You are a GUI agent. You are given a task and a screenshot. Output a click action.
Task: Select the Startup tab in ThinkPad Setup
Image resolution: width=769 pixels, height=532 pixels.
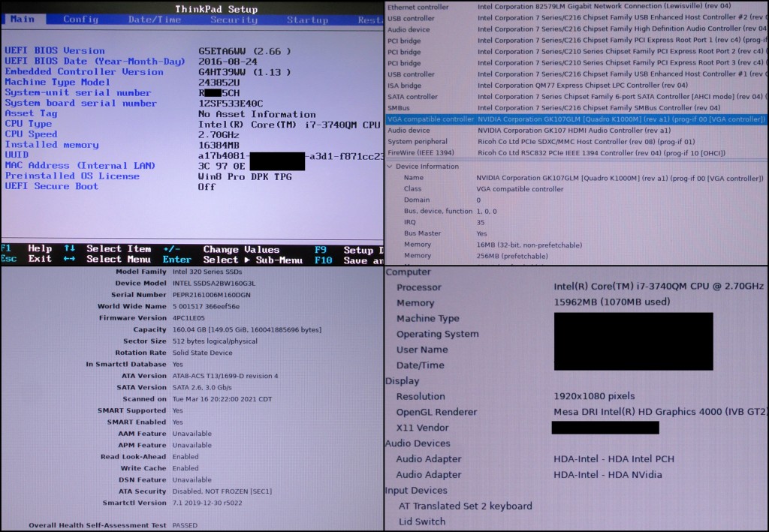307,20
